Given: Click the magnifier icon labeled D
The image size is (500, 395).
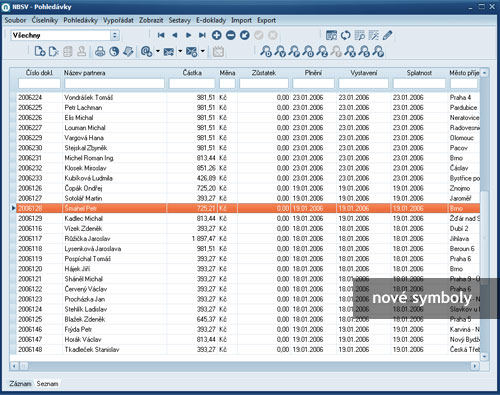Looking at the screenshot, I should [x=266, y=51].
